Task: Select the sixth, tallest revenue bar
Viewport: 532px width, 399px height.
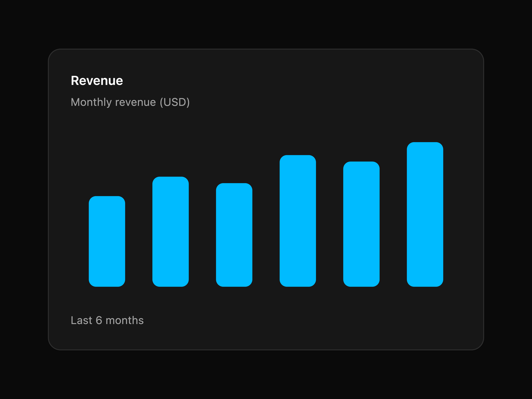Action: click(x=425, y=214)
